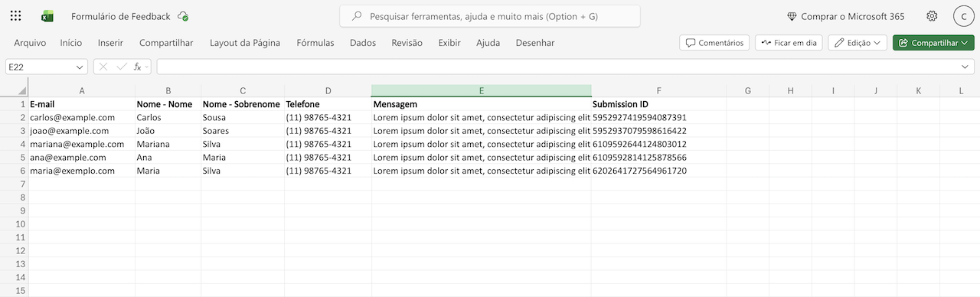The width and height of the screenshot is (980, 297).
Task: Click the formula confirm checkmark icon
Action: click(x=121, y=67)
